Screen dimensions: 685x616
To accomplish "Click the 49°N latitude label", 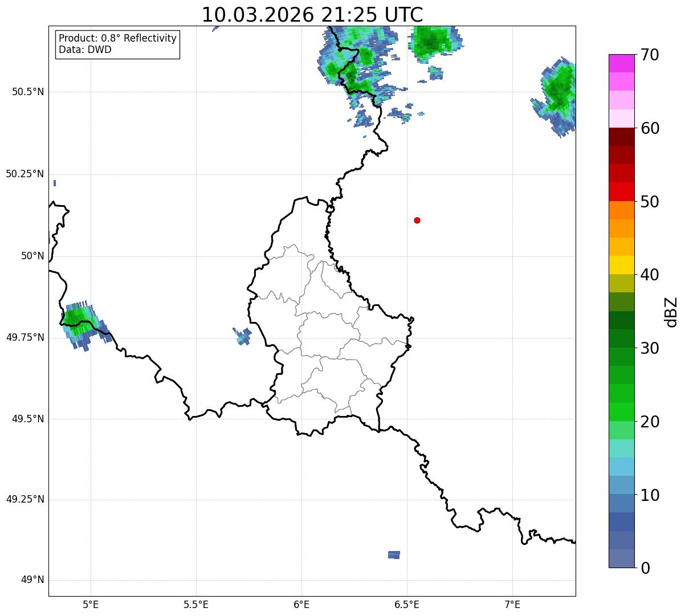I will pos(32,580).
